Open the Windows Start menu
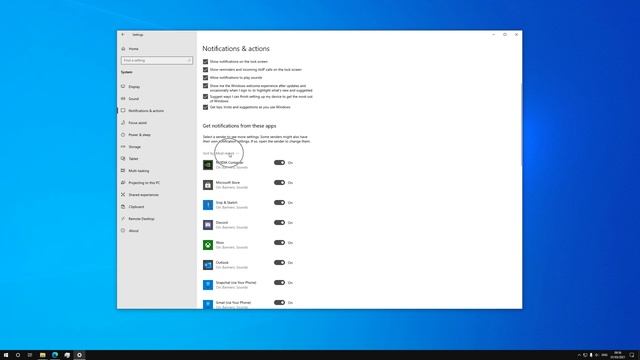The image size is (640, 360). [x=6, y=355]
